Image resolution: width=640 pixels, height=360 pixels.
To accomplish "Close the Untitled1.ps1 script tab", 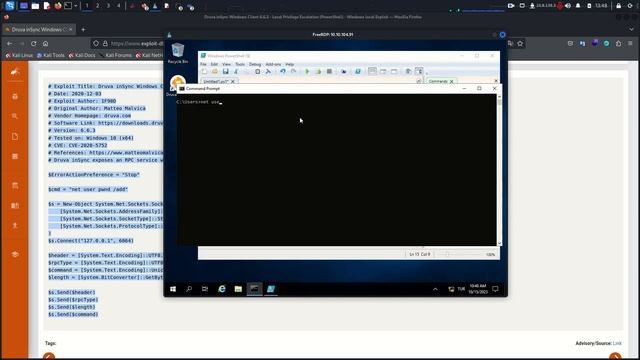I will (x=233, y=82).
